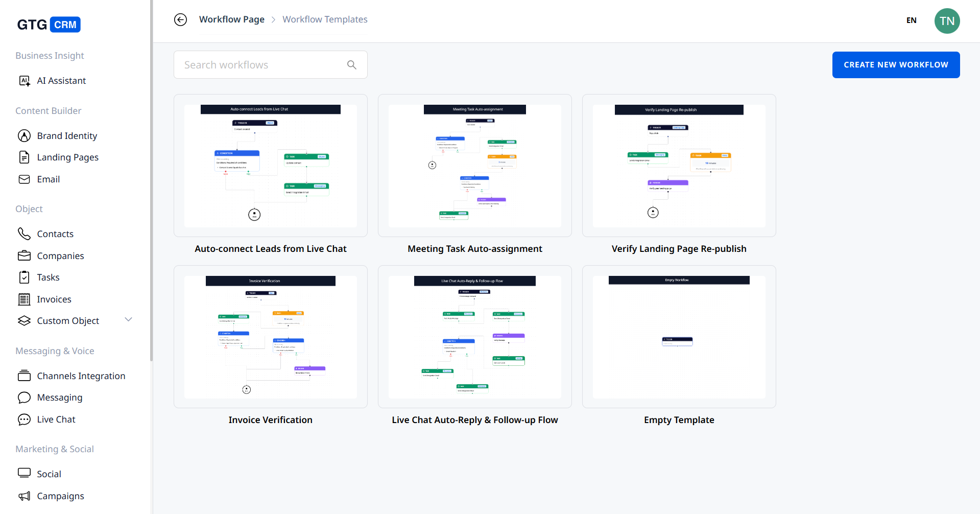Choose Meeting Task Auto-assignment template

point(475,166)
